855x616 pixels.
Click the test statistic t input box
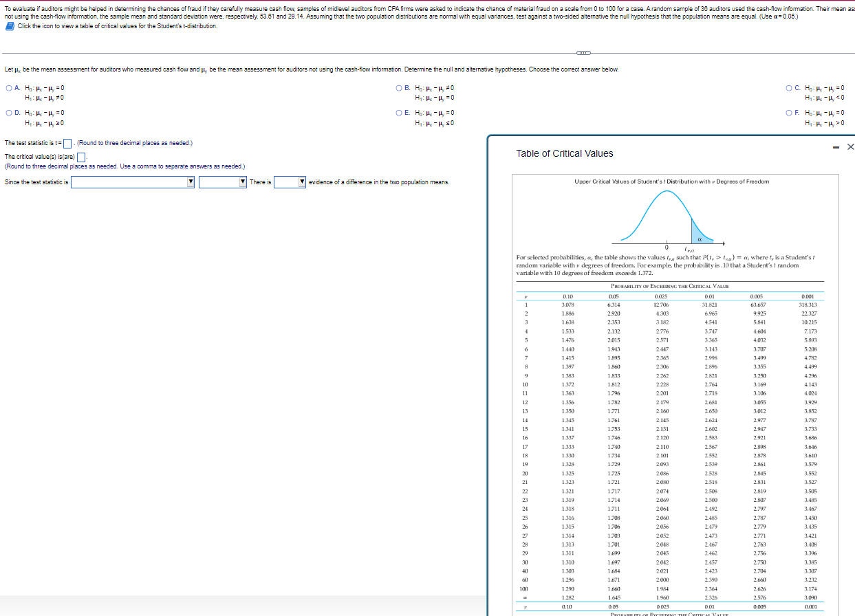coord(68,143)
